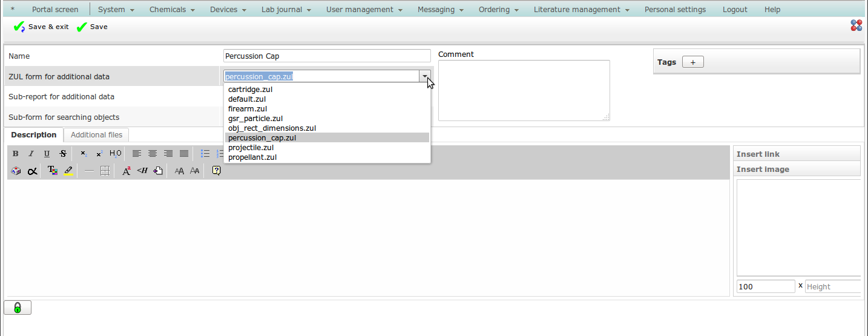868x336 pixels.
Task: Toggle bold formatting in the editor
Action: (x=16, y=154)
